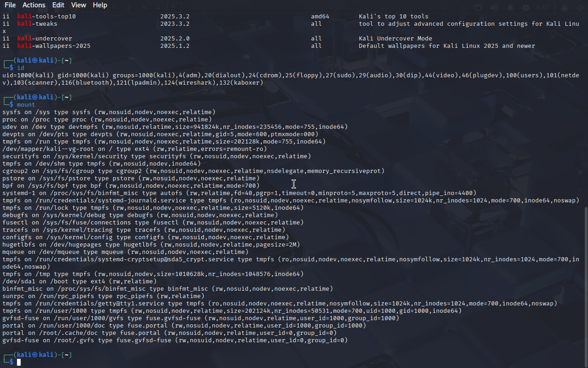Click the 'kali-tools-top10' package name
The height and width of the screenshot is (368, 588).
point(46,17)
